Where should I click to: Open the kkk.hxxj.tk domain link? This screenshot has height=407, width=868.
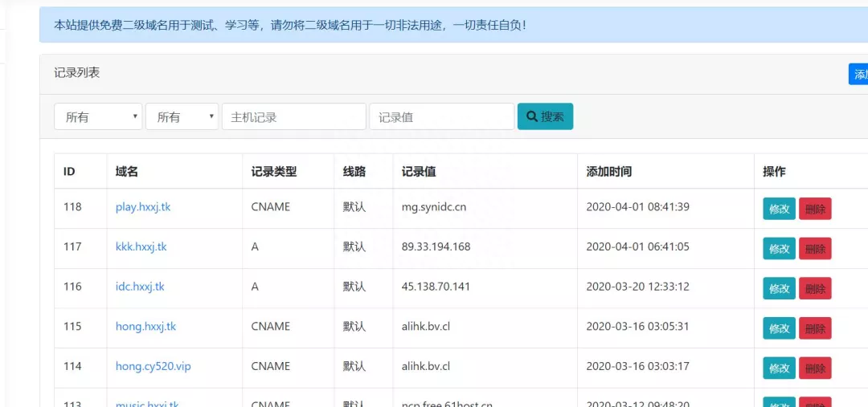pos(141,246)
